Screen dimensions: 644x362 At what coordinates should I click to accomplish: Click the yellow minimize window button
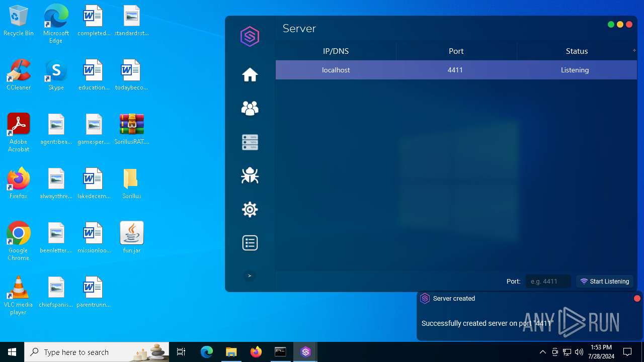(x=620, y=25)
